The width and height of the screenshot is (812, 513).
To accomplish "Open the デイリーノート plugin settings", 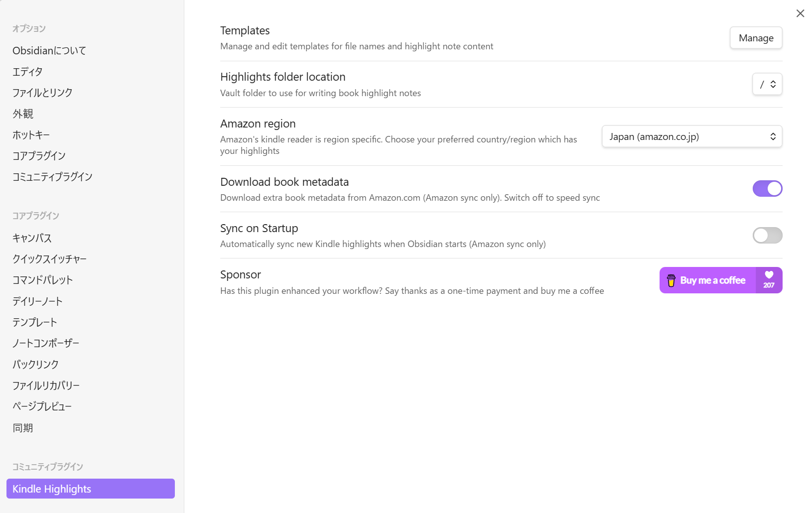I will 37,301.
